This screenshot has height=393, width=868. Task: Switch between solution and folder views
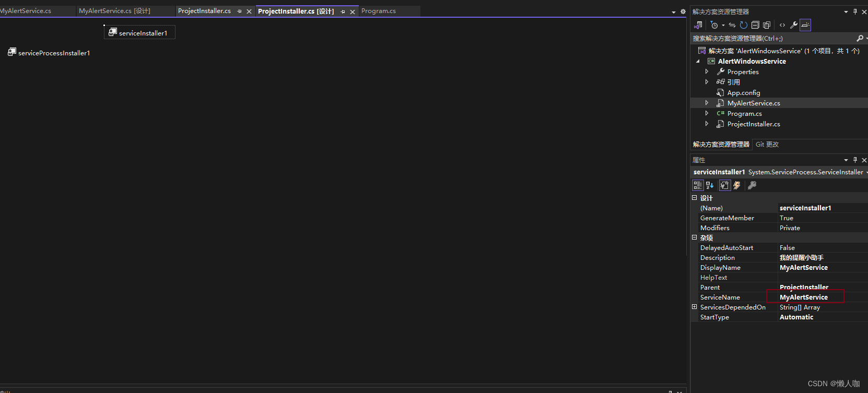[698, 25]
